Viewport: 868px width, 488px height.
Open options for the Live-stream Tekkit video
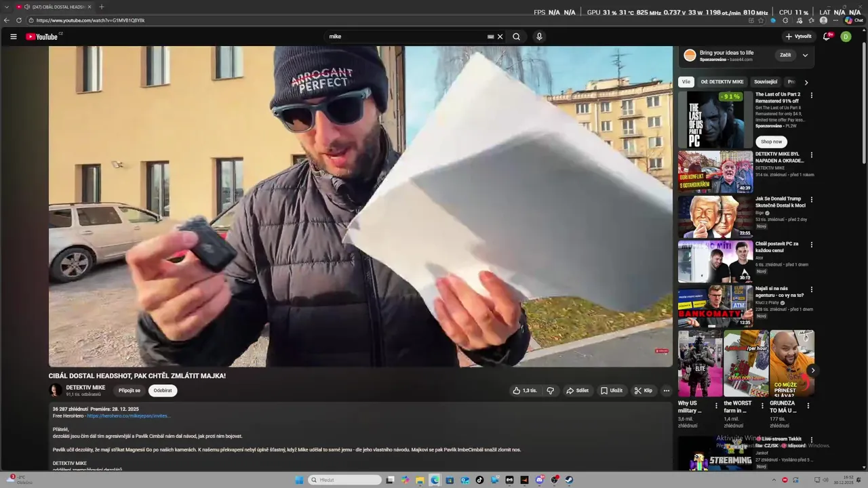[811, 441]
